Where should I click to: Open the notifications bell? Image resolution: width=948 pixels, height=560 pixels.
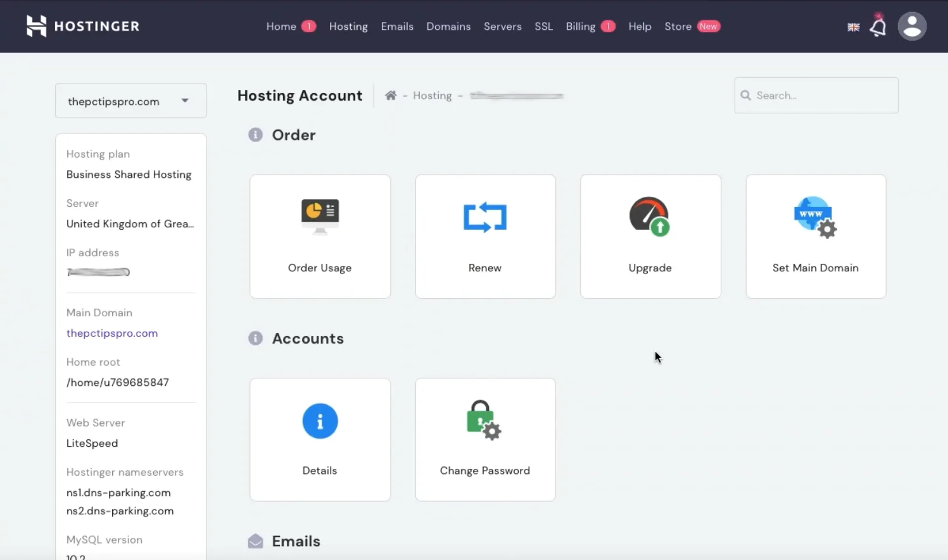click(x=878, y=27)
